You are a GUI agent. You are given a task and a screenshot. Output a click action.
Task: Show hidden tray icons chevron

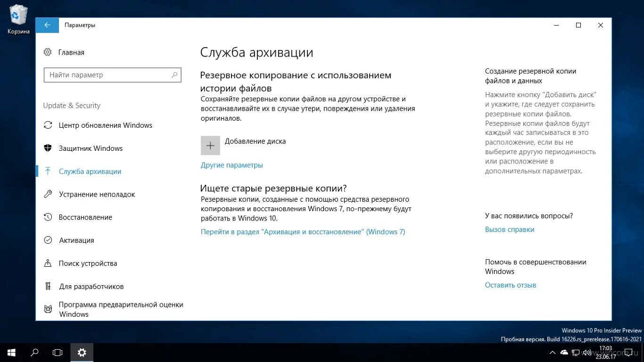click(553, 353)
